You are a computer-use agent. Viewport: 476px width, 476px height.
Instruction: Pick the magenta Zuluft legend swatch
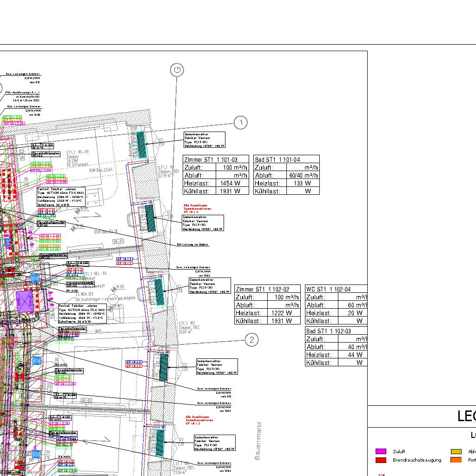(381, 451)
